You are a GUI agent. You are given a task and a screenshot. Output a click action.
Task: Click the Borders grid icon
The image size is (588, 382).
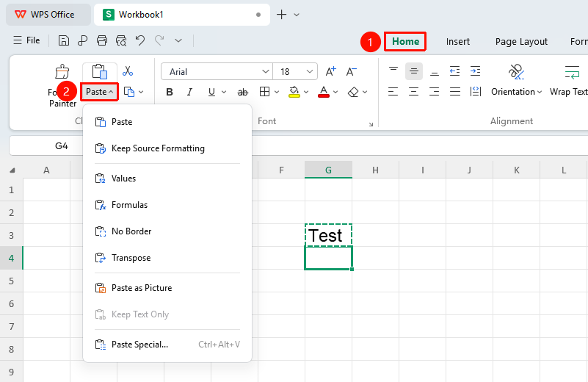[265, 92]
